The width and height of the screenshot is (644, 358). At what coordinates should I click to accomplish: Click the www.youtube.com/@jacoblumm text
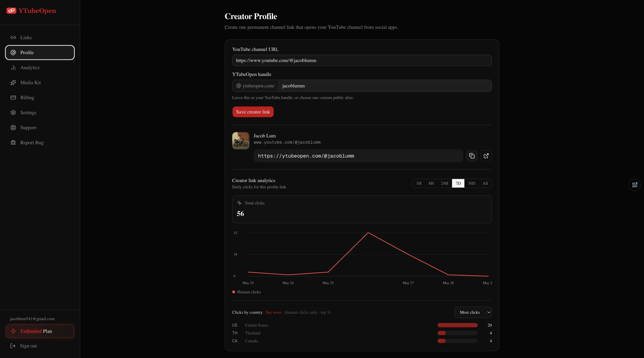287,142
